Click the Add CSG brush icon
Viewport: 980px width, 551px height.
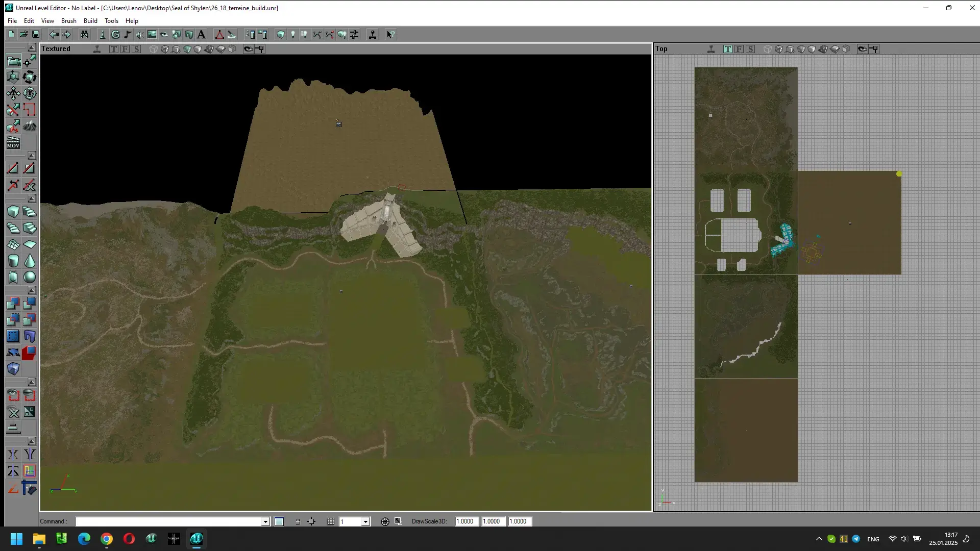13,304
